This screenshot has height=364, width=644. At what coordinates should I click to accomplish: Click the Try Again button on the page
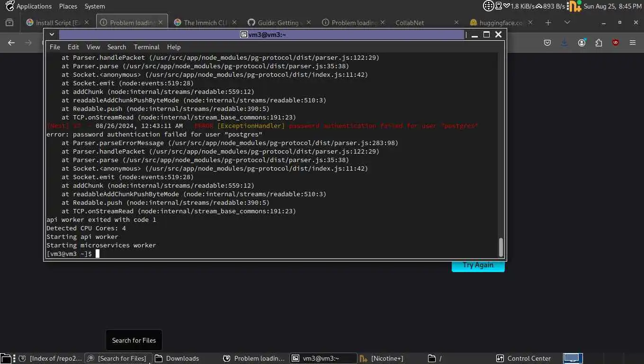click(478, 265)
